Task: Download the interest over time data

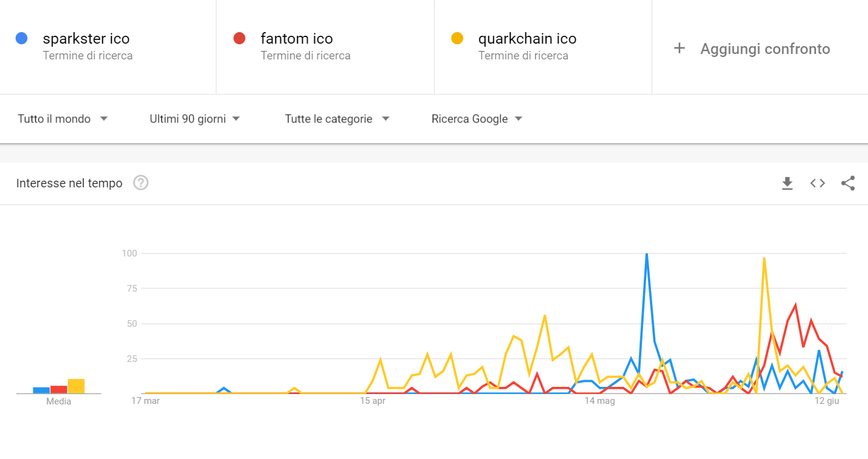Action: point(787,183)
